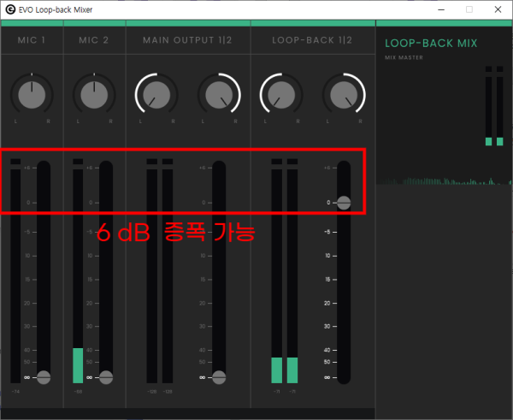Click the MIX MASTER label
The height and width of the screenshot is (420, 513).
pos(404,57)
